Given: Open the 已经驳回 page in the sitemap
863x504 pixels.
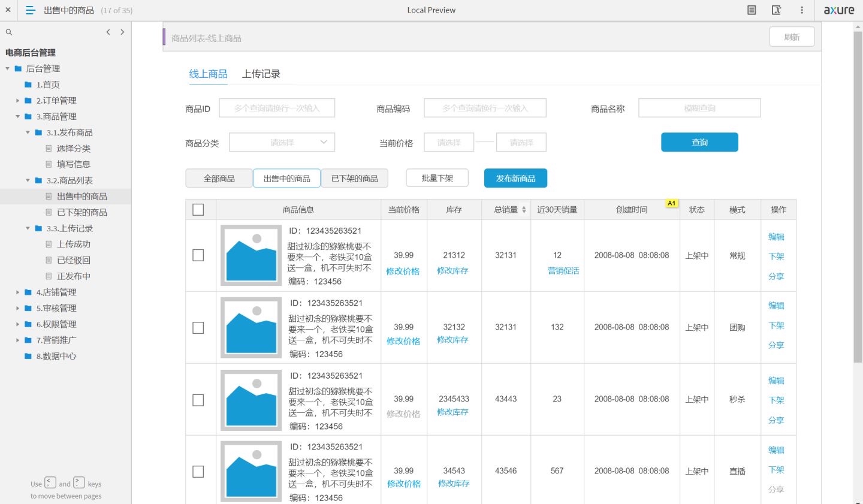Looking at the screenshot, I should pos(74,260).
